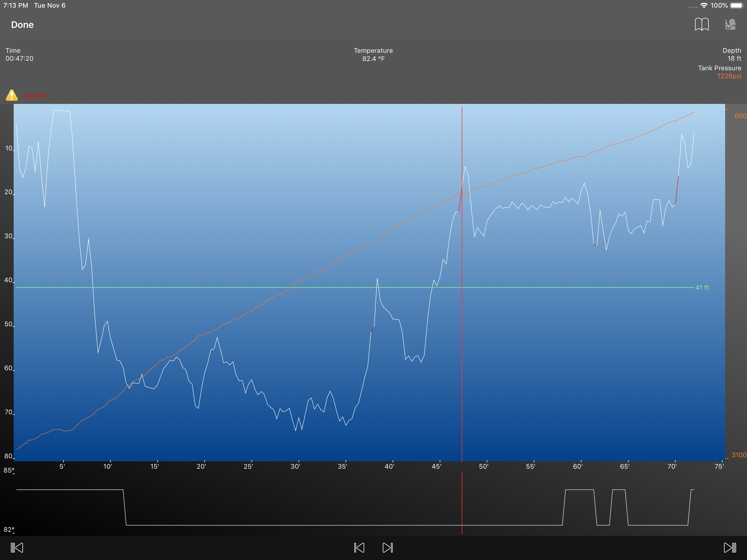
Task: Open chart settings gear icon
Action: click(x=730, y=24)
